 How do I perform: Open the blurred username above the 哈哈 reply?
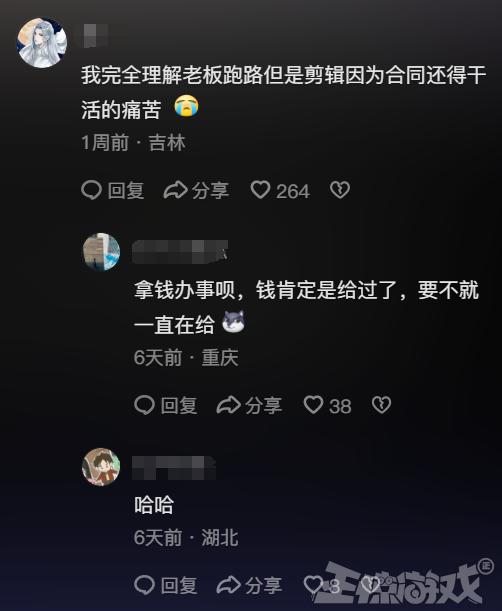point(174,468)
